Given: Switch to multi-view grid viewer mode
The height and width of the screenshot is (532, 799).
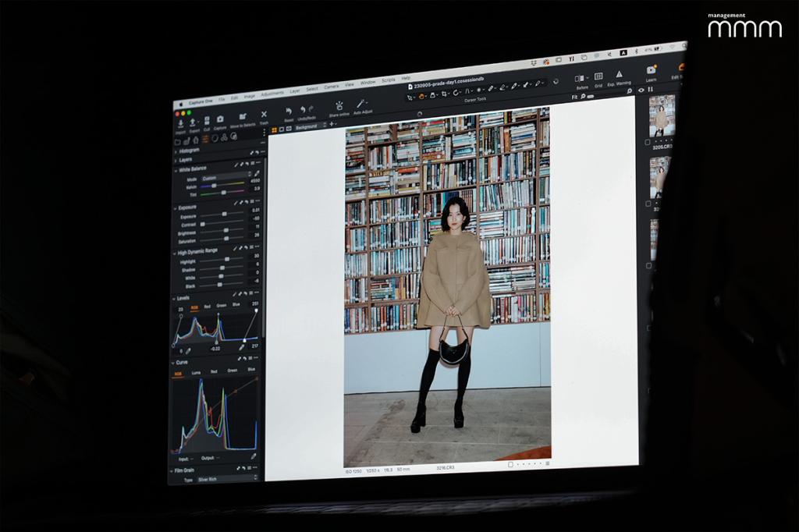Looking at the screenshot, I should point(274,130).
